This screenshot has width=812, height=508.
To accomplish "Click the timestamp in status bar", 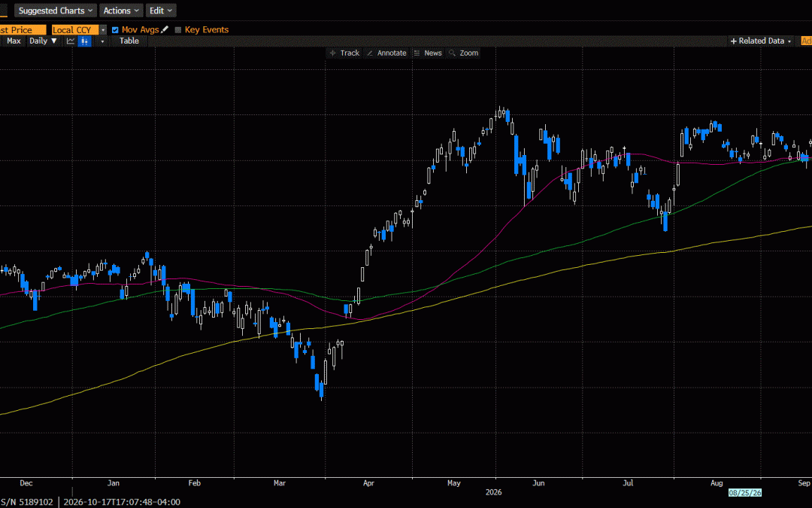I will pyautogui.click(x=123, y=502).
